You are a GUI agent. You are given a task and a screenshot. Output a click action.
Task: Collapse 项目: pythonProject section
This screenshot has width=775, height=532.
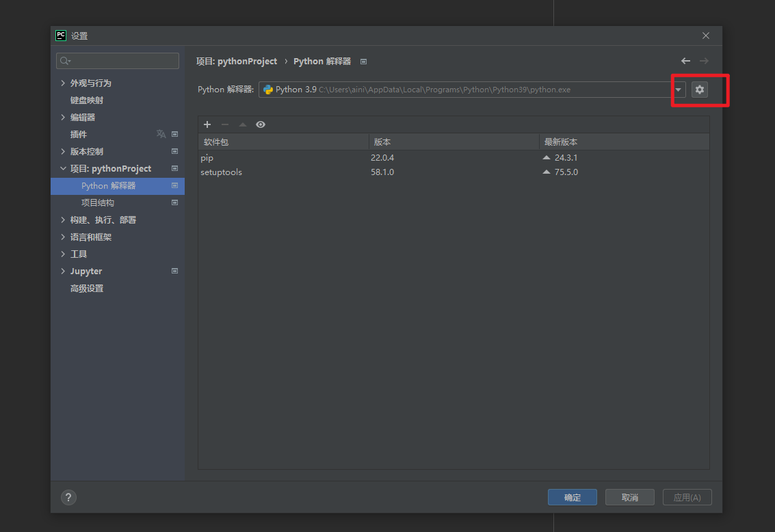click(x=63, y=168)
